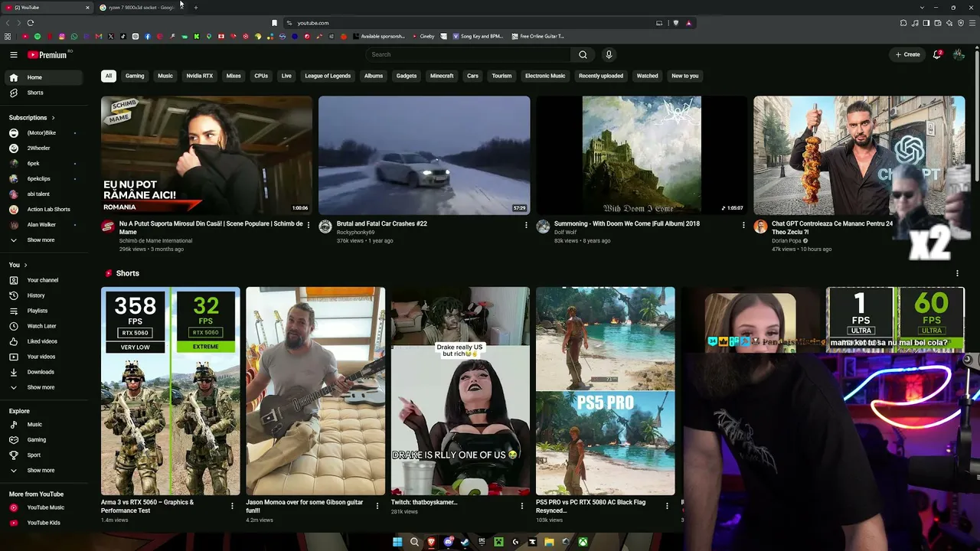The image size is (980, 551).
Task: Open options for Jason Momoa short
Action: [x=377, y=506]
